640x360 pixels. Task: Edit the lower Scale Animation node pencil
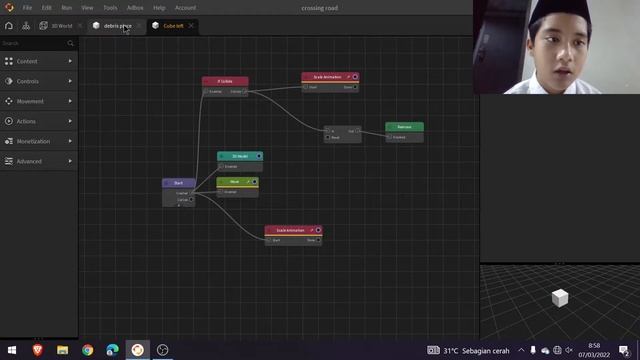coord(311,230)
